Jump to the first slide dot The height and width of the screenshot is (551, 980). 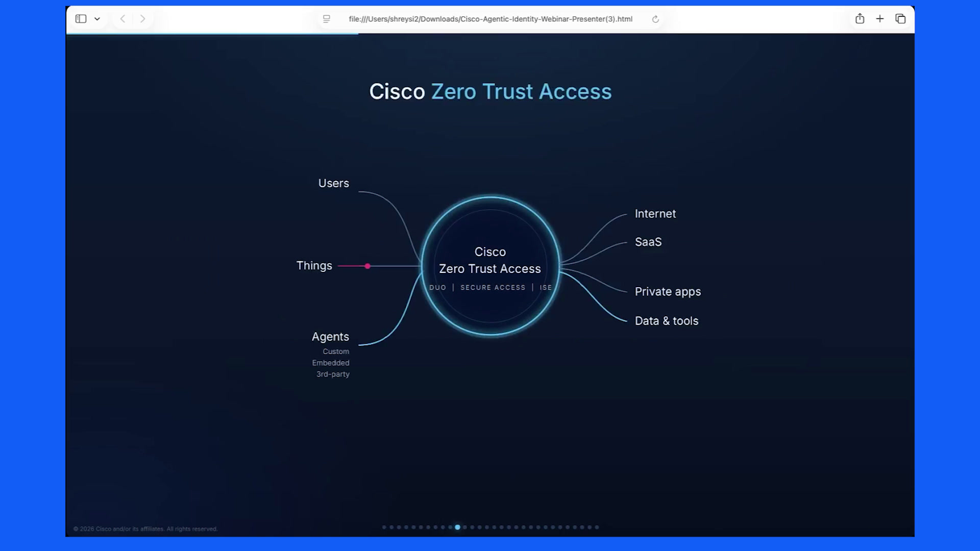(x=384, y=527)
